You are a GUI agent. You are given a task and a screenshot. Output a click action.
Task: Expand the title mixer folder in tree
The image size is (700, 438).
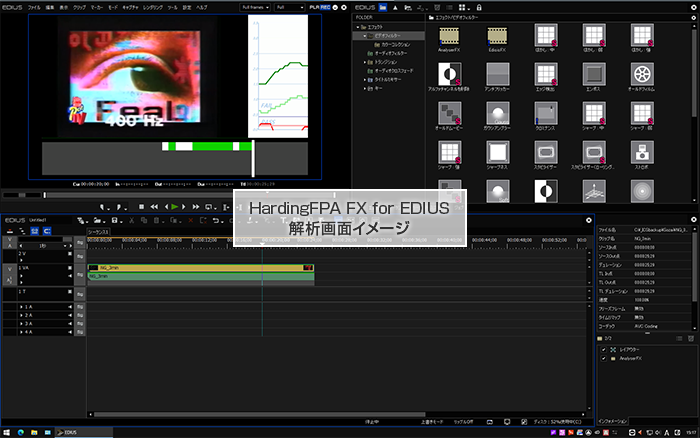coord(365,79)
